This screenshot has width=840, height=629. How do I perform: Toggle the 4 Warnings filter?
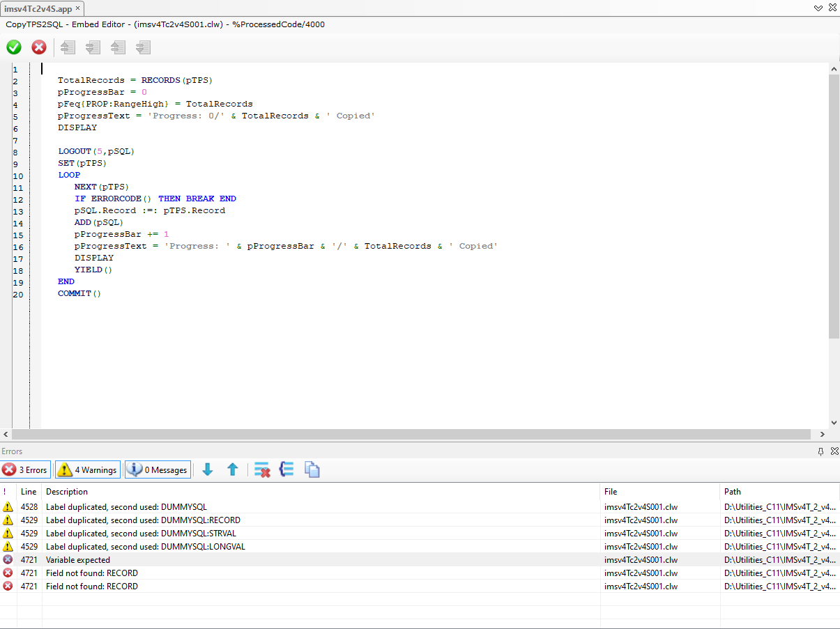click(87, 470)
